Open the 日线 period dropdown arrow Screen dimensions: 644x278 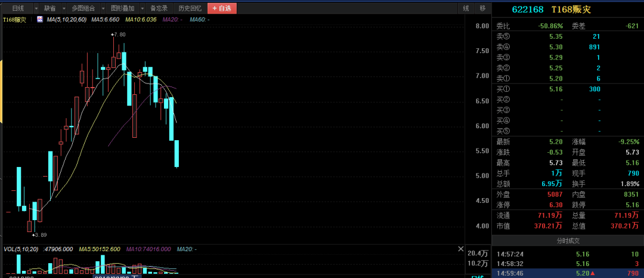36,8
